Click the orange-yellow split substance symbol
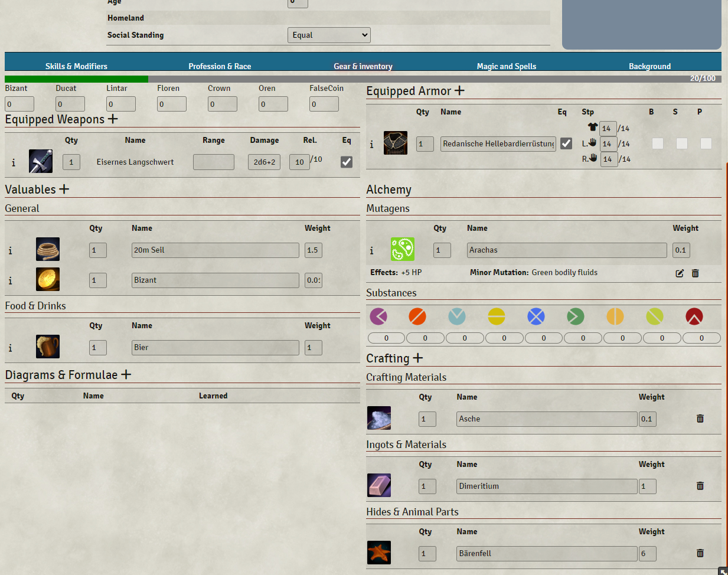 (x=615, y=316)
